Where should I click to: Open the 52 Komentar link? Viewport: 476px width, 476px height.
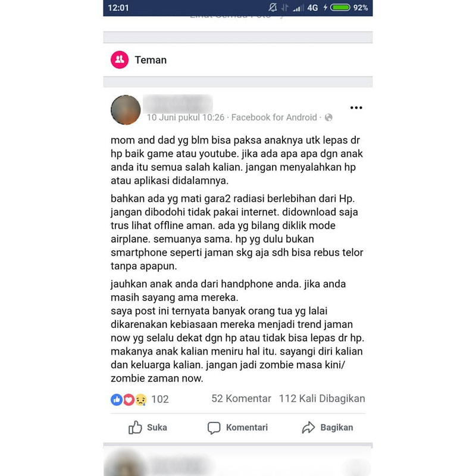pyautogui.click(x=241, y=399)
